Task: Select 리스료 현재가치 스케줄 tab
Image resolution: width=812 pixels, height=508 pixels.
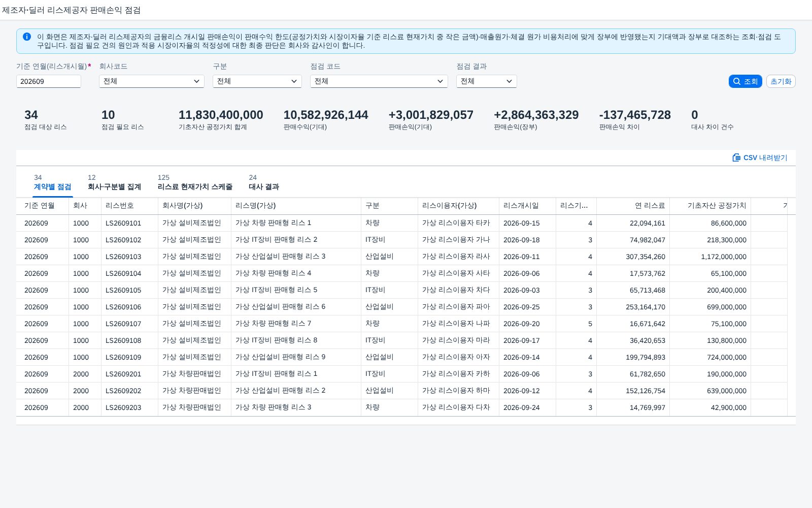Action: [x=195, y=182]
